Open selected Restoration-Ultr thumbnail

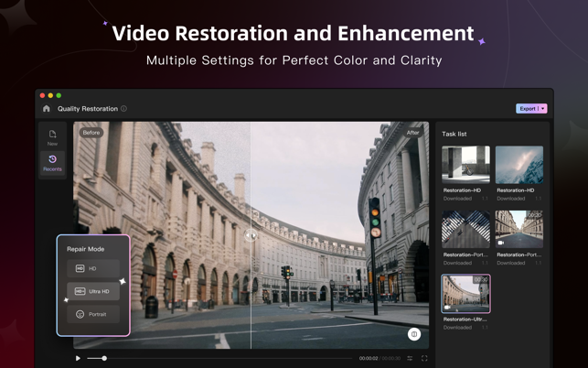465,294
